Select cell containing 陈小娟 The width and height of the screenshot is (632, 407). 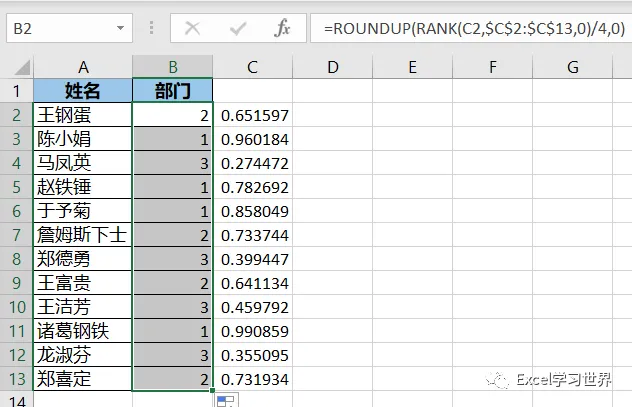tap(83, 139)
